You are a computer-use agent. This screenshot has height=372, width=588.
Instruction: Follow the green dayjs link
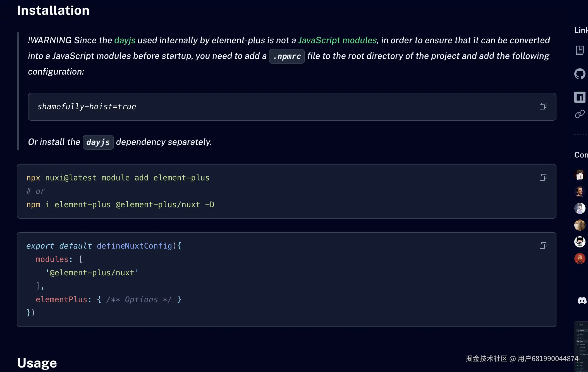125,40
